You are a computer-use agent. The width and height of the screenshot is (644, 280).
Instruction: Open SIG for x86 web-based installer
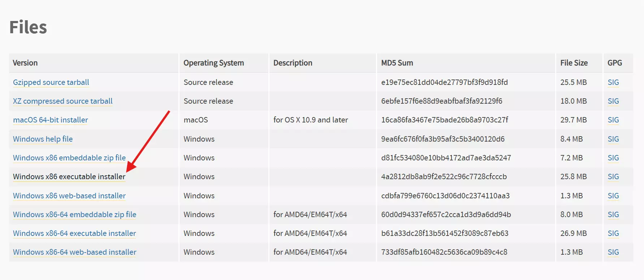pyautogui.click(x=613, y=196)
